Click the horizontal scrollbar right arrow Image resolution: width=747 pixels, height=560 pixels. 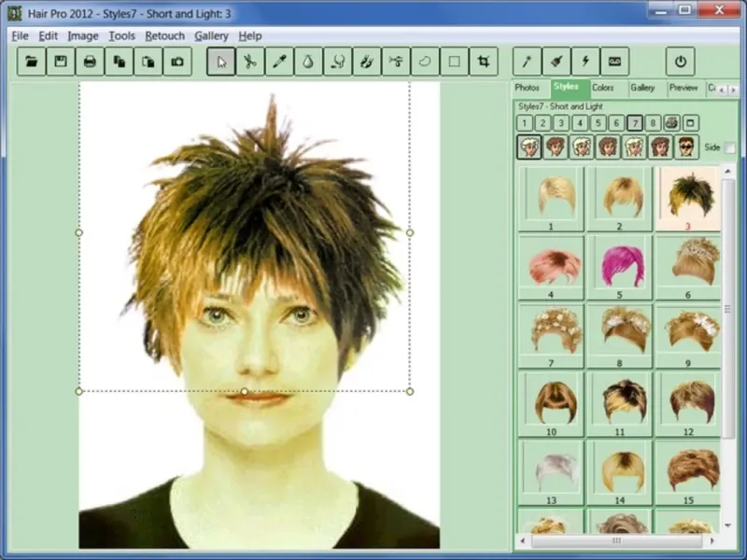[x=712, y=540]
